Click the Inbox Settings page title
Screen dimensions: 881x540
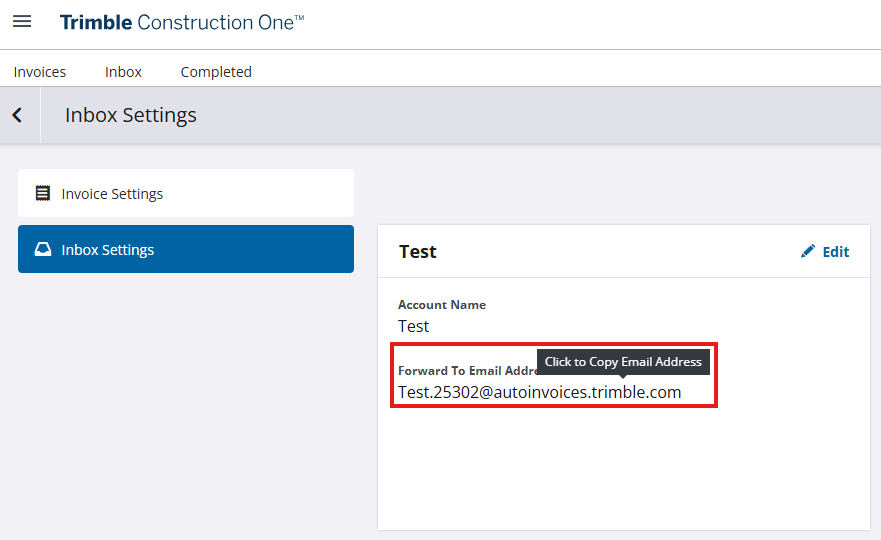pos(131,115)
